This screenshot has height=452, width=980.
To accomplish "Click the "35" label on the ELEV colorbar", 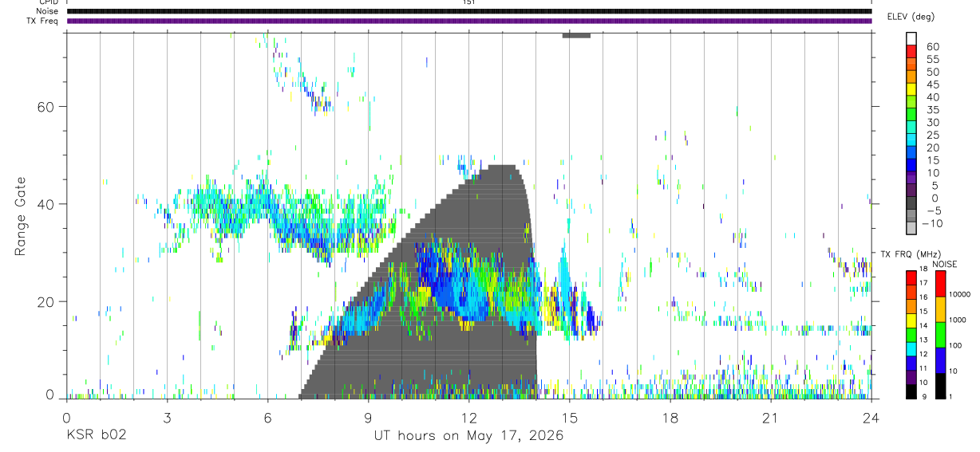I will 933,110.
